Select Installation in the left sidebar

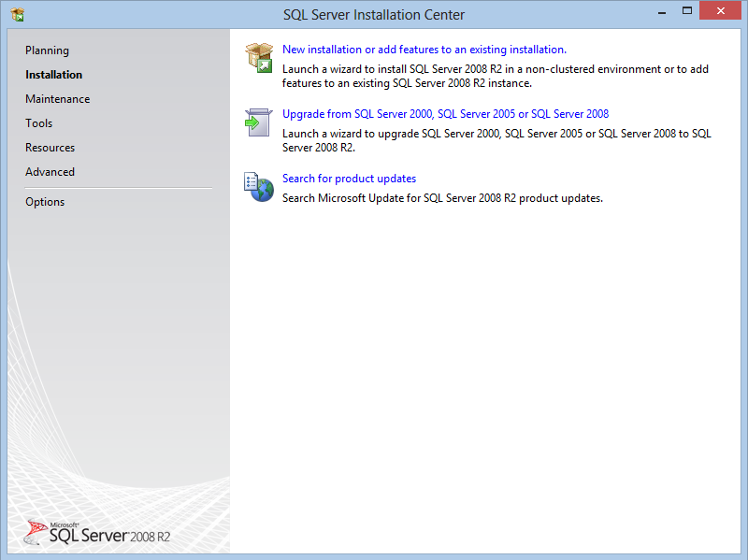(x=53, y=75)
